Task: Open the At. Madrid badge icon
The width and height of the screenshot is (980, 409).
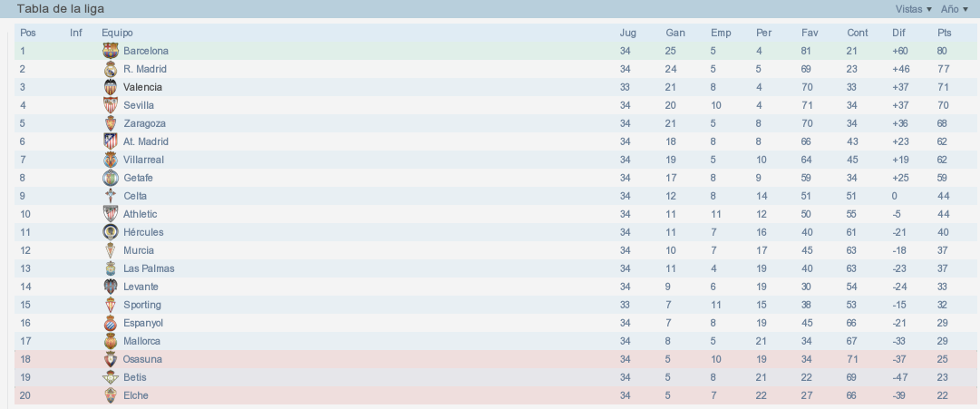Action: [x=111, y=141]
